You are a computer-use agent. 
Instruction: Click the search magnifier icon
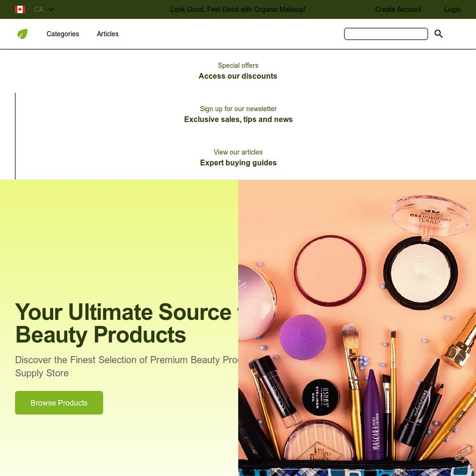[439, 34]
